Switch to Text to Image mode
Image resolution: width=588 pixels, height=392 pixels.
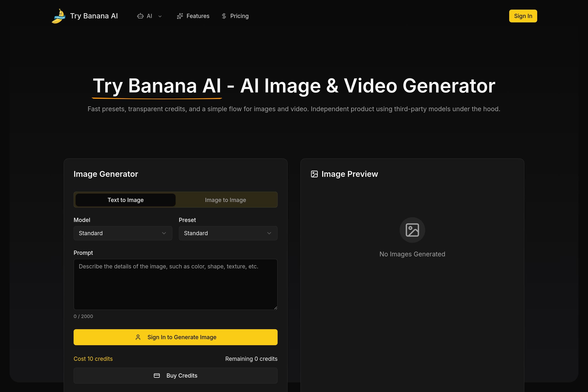pos(125,200)
